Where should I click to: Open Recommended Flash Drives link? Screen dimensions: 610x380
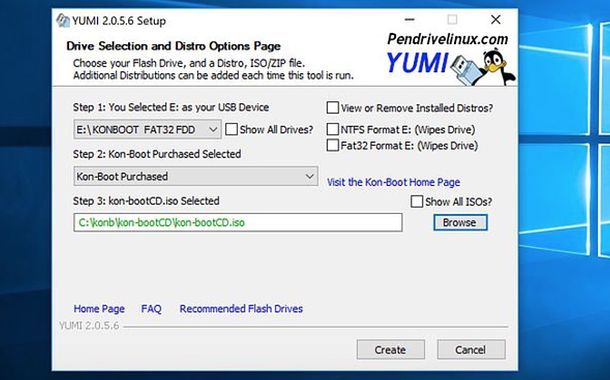click(241, 309)
